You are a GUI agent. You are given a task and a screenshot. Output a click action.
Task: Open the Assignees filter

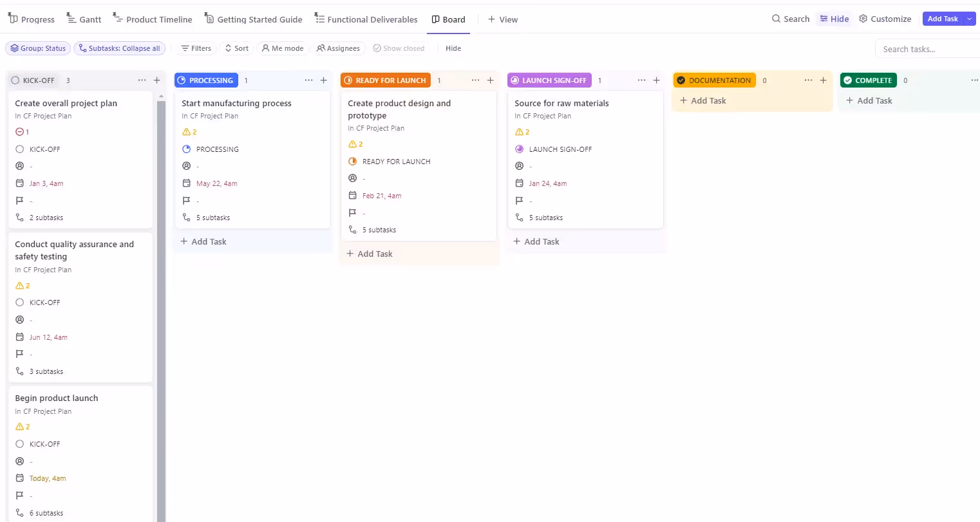click(338, 48)
